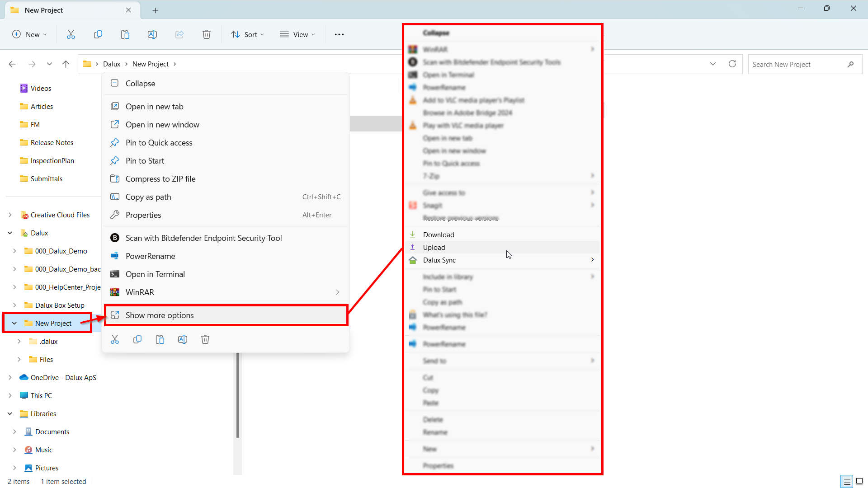The width and height of the screenshot is (868, 488).
Task: Click the Copy icon in top toolbar
Action: point(98,34)
